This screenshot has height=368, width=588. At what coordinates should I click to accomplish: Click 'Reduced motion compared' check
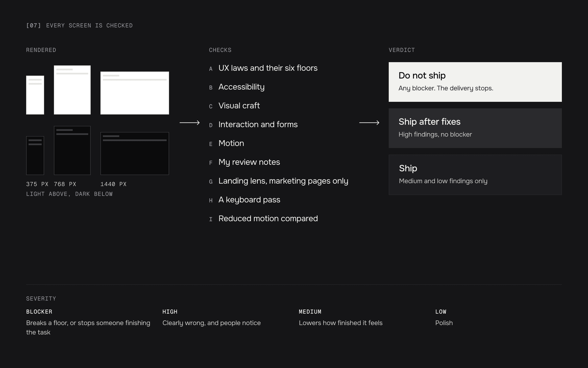(268, 219)
